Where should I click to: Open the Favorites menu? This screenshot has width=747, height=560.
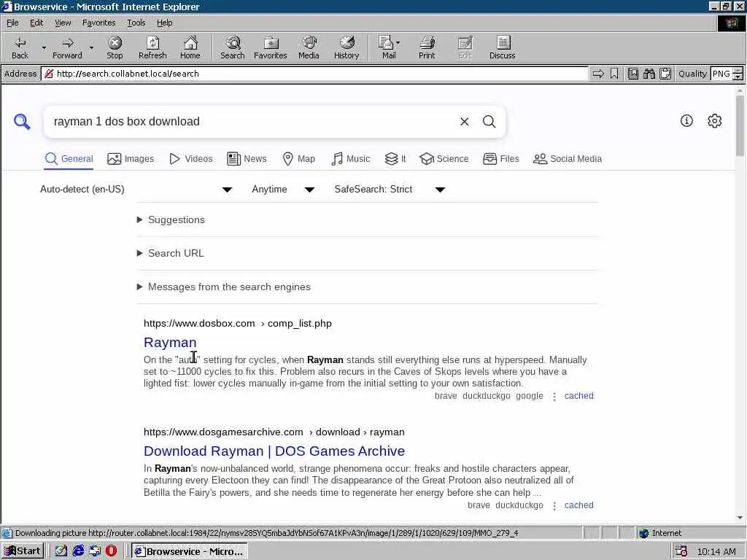click(98, 23)
